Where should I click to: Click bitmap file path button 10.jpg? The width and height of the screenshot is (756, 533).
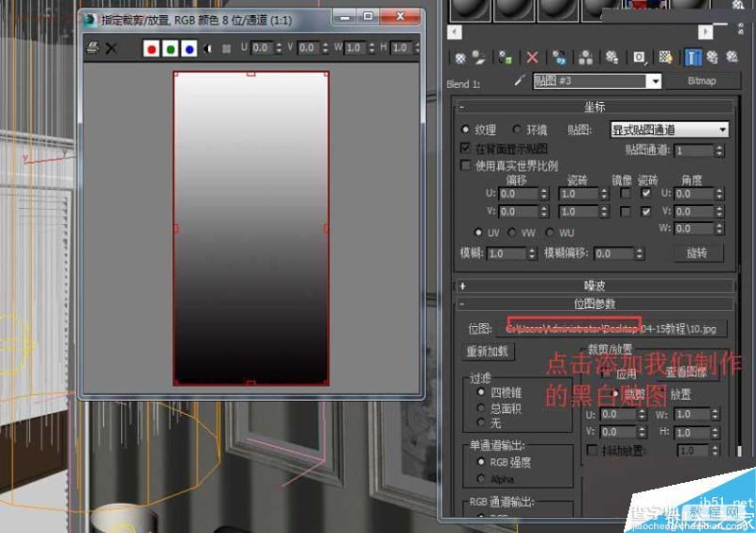611,329
